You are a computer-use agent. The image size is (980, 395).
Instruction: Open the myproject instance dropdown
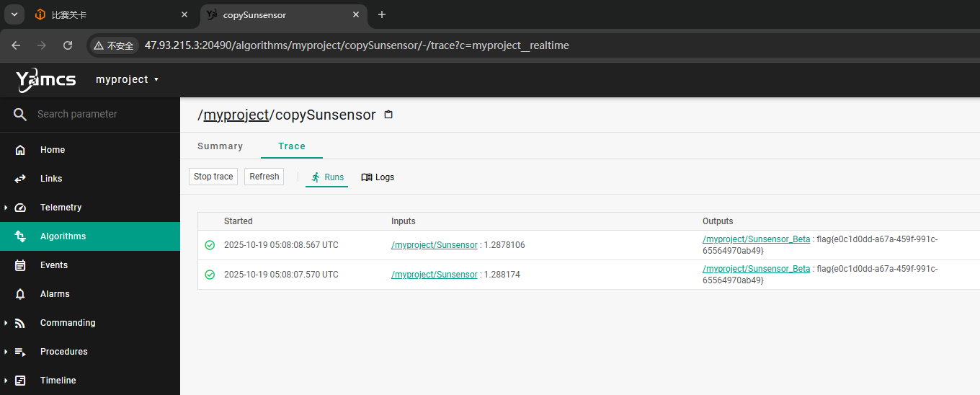click(x=127, y=79)
